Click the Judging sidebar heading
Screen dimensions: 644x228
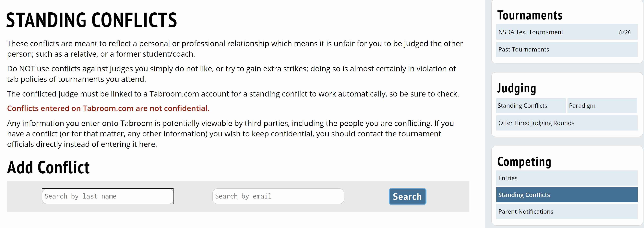(517, 88)
